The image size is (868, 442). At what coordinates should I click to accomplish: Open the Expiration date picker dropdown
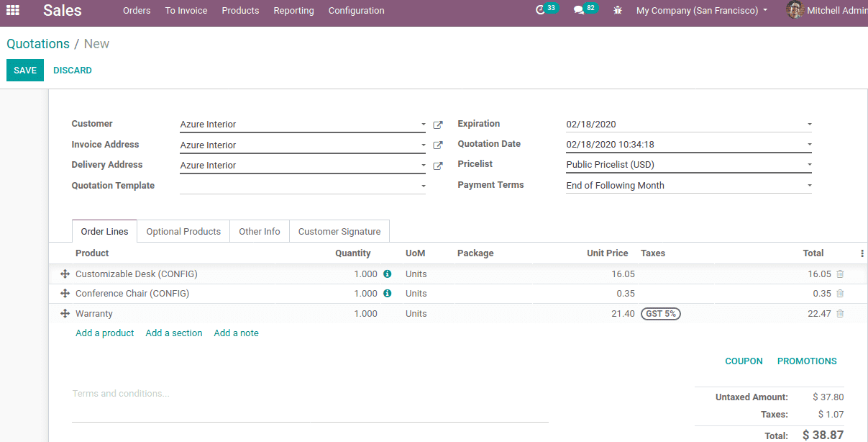point(809,125)
